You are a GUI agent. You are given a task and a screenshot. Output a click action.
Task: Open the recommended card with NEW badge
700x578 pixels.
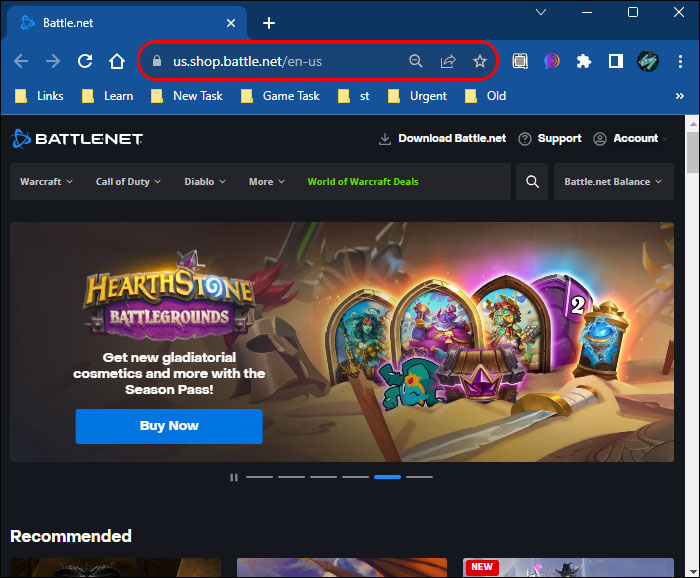[x=568, y=567]
